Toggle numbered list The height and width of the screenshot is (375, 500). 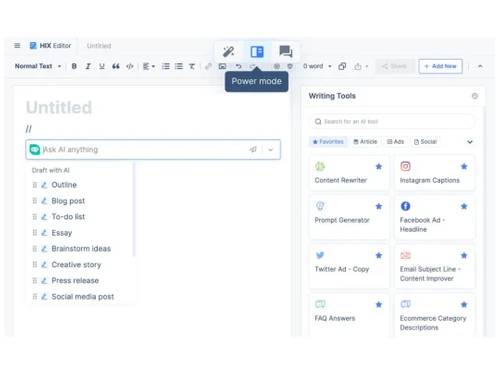point(166,66)
